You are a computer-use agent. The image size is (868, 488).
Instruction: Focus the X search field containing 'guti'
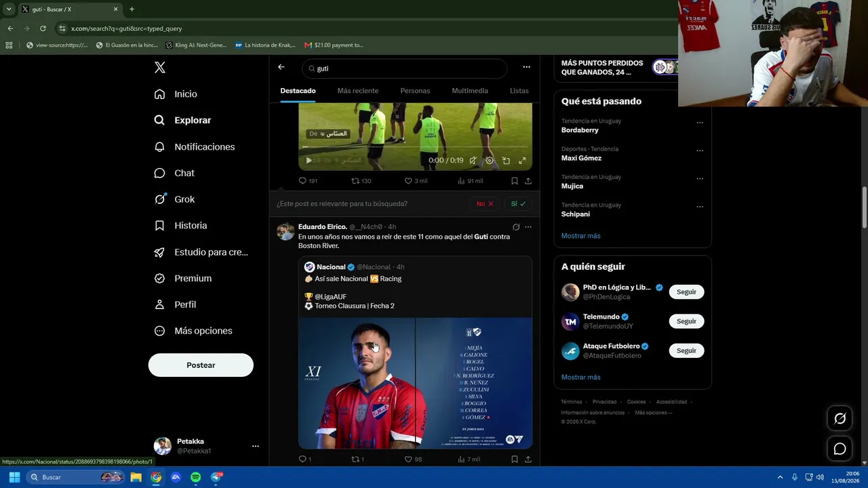(404, 68)
